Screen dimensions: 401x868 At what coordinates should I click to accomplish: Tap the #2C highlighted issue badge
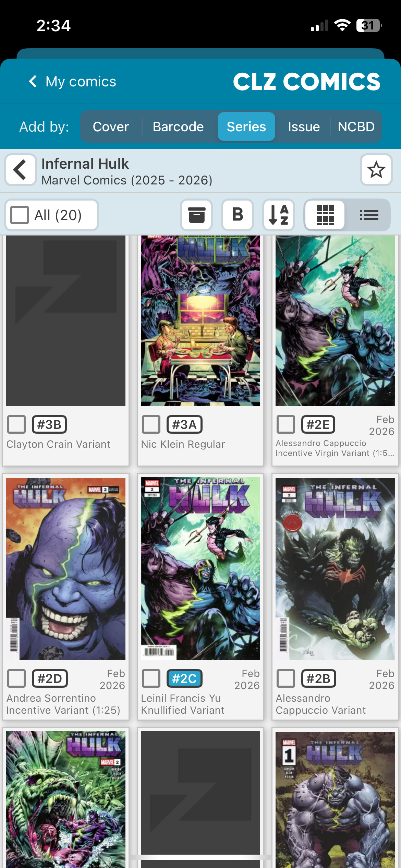(184, 678)
